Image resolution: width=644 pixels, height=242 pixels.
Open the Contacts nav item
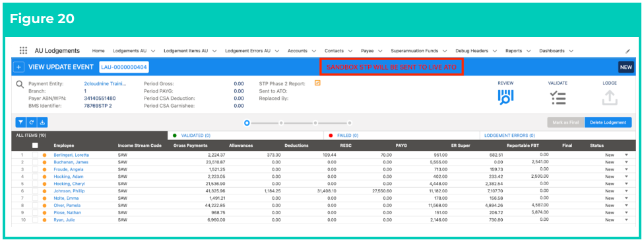point(334,51)
